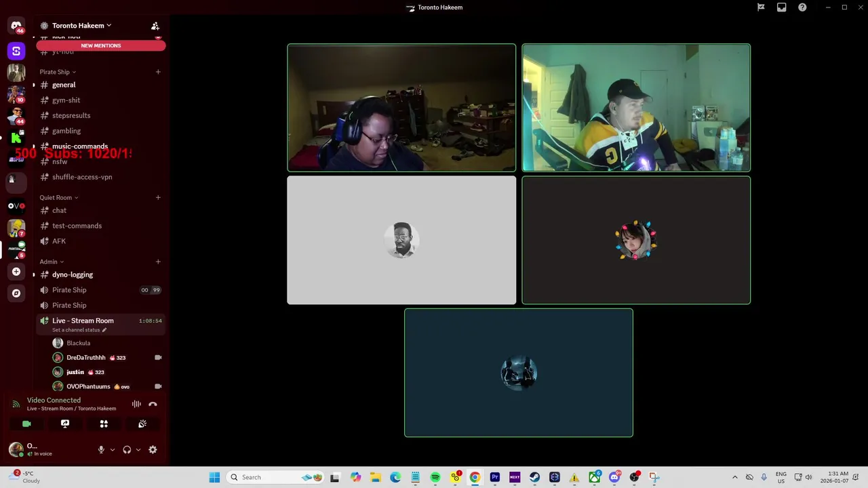Viewport: 868px width, 488px height.
Task: Focus the yellow jersey user's video tile
Action: (x=636, y=108)
